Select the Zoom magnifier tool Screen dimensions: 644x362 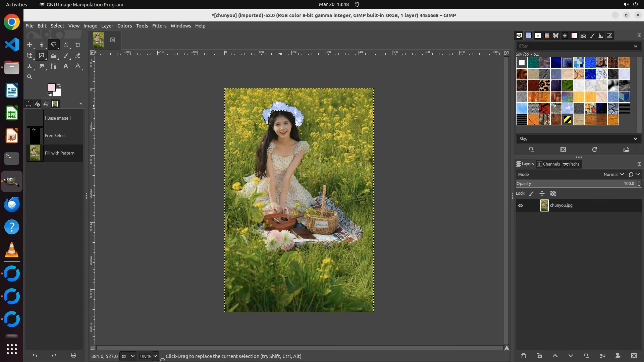click(30, 77)
